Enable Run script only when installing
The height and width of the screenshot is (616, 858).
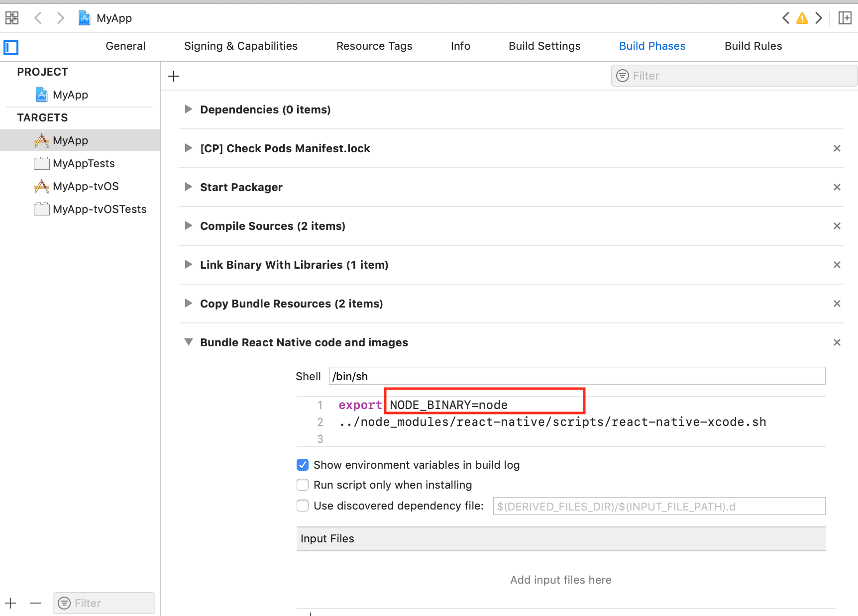coord(303,485)
